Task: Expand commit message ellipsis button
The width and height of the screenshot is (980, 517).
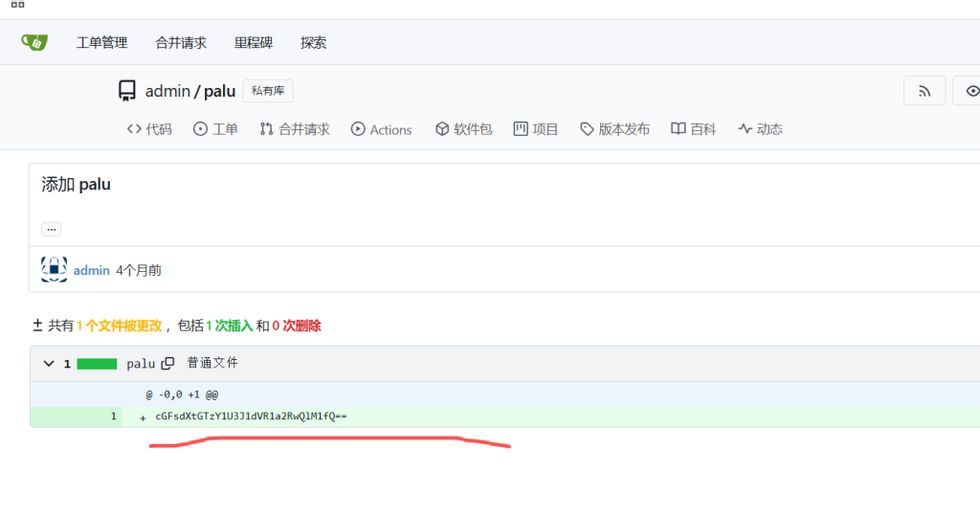Action: click(x=51, y=229)
